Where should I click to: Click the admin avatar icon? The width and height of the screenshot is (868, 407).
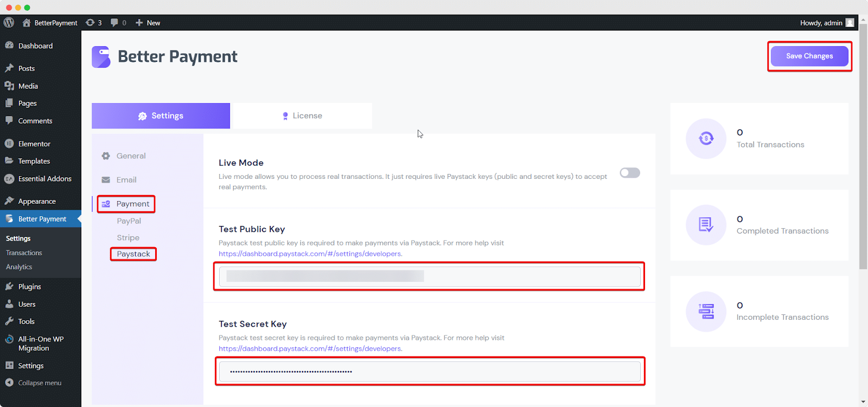point(850,23)
